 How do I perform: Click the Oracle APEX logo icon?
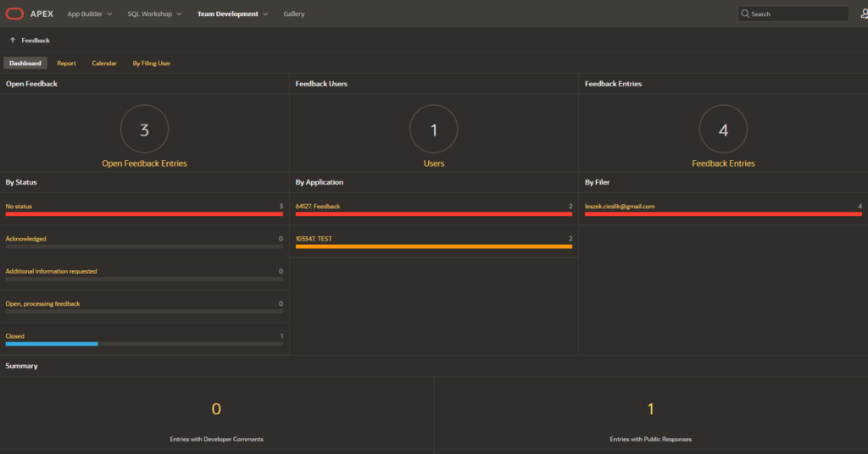[x=15, y=14]
